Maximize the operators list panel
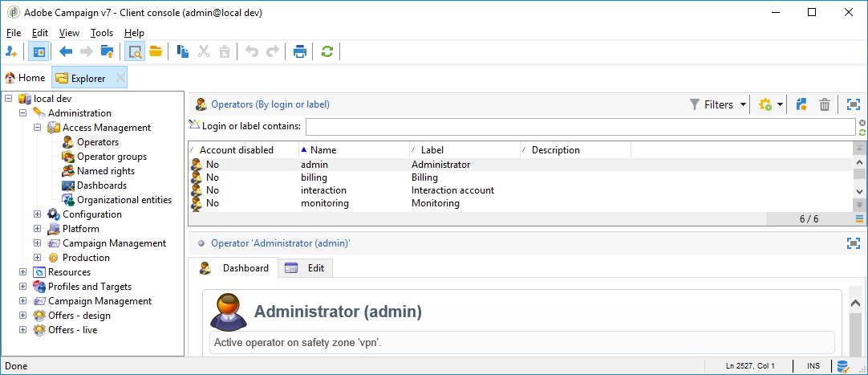The height and width of the screenshot is (375, 868). [x=853, y=104]
